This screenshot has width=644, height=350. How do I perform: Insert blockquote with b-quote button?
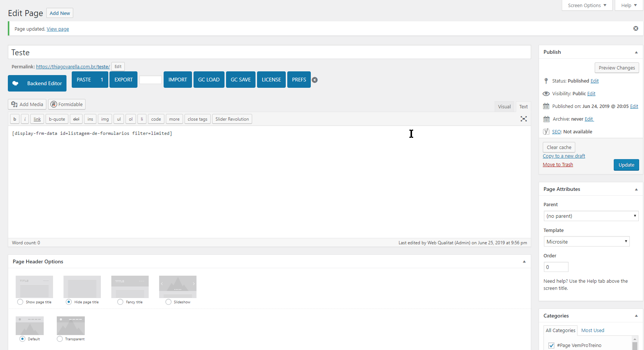tap(57, 119)
